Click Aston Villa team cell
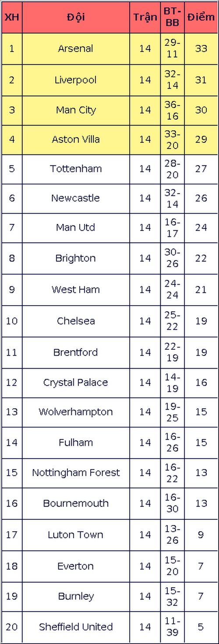The width and height of the screenshot is (219, 644). point(75,139)
